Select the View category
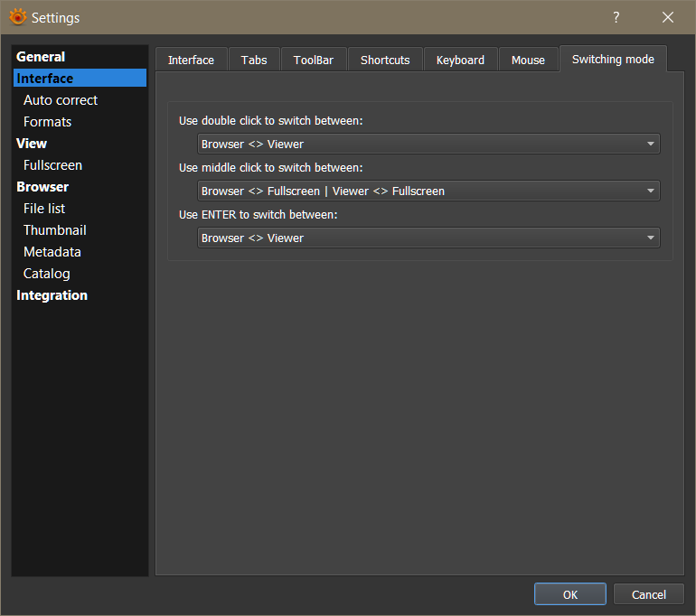The image size is (696, 616). [32, 144]
